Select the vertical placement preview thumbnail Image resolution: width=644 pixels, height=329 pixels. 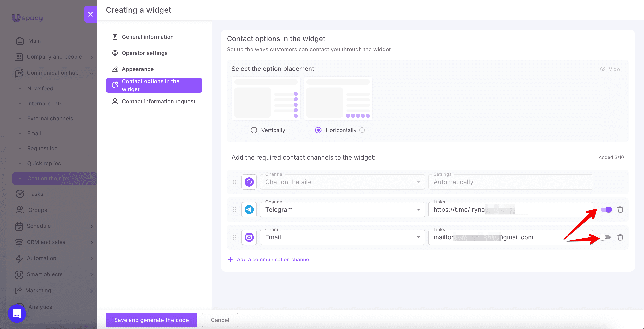click(x=266, y=99)
